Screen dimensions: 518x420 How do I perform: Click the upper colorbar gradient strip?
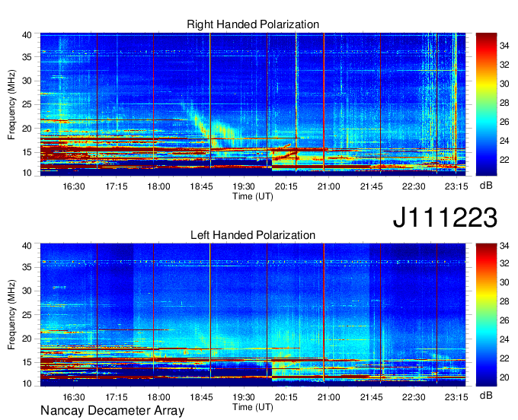tap(486, 104)
